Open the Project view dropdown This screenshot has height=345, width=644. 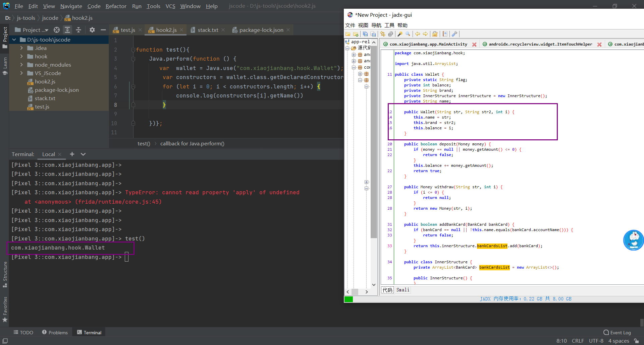(32, 30)
